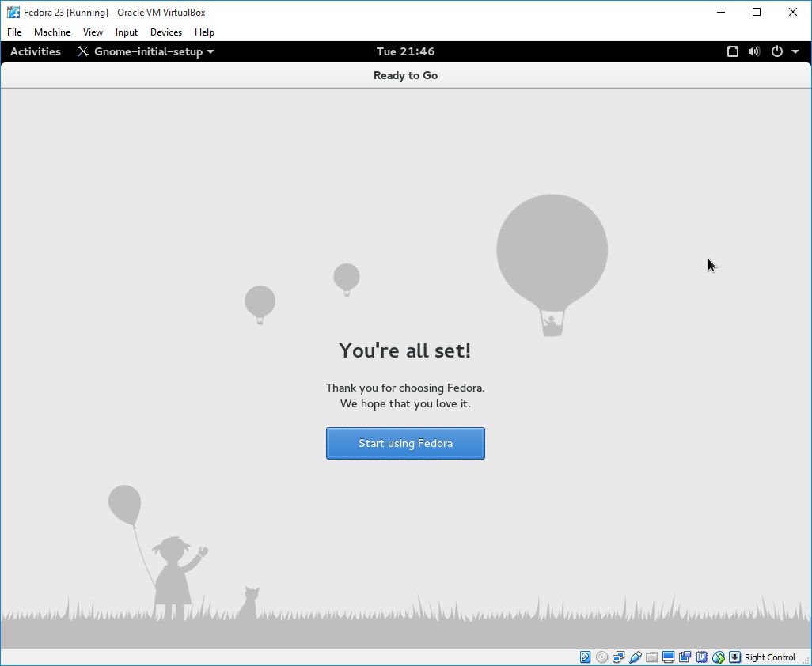Click the Gnome-initial-setup tools icon
This screenshot has width=812, height=666.
(x=83, y=51)
